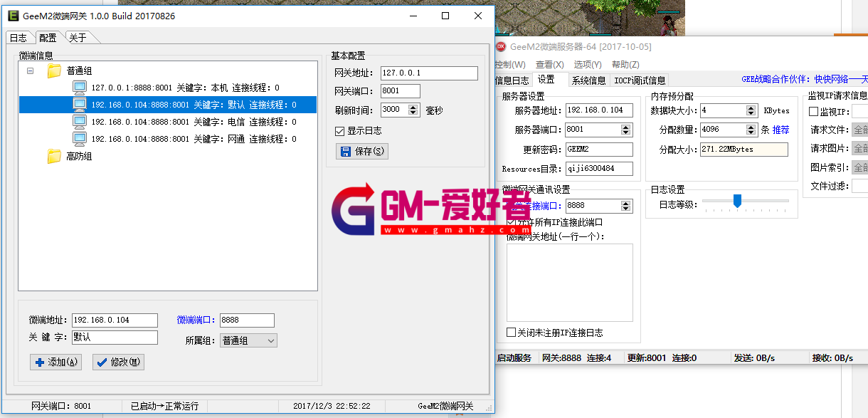Click 更新:8001 连接:0 in server status bar
The width and height of the screenshot is (868, 418).
tap(662, 357)
